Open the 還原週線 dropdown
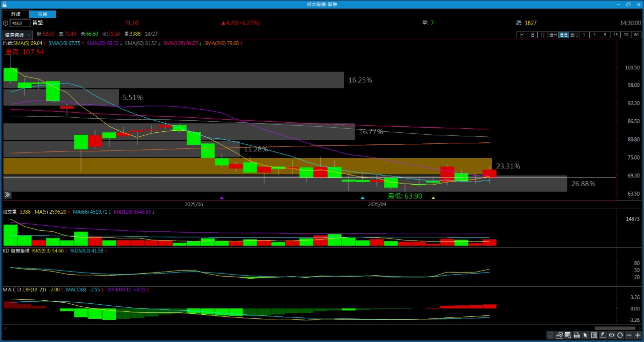The image size is (644, 342). 18,35
